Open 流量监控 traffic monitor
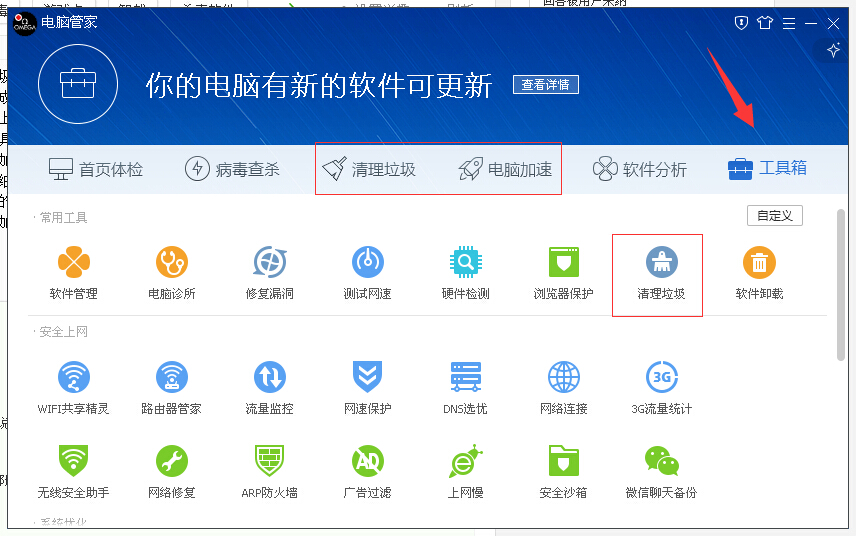 [x=270, y=388]
